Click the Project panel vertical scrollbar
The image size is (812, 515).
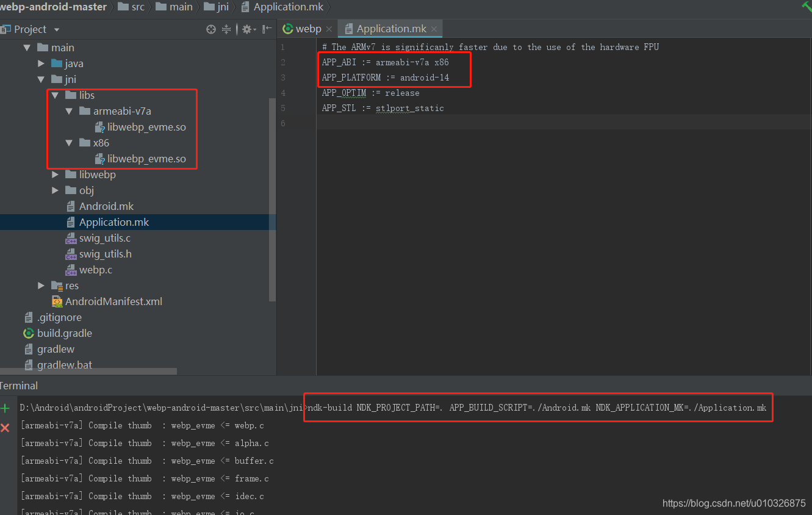pyautogui.click(x=273, y=200)
